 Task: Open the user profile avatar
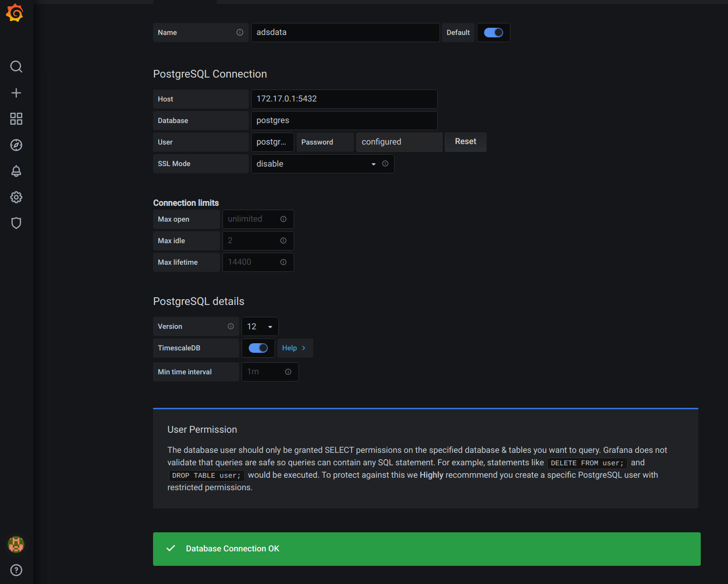(x=16, y=544)
